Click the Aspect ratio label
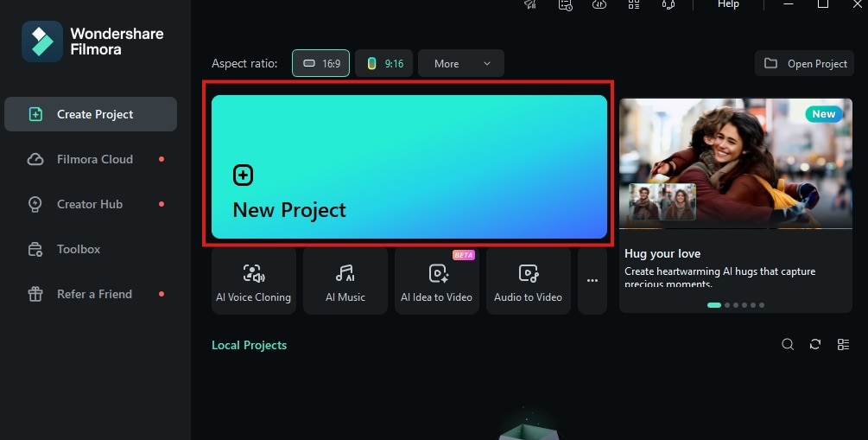Screen dimensions: 868x440 click(244, 63)
